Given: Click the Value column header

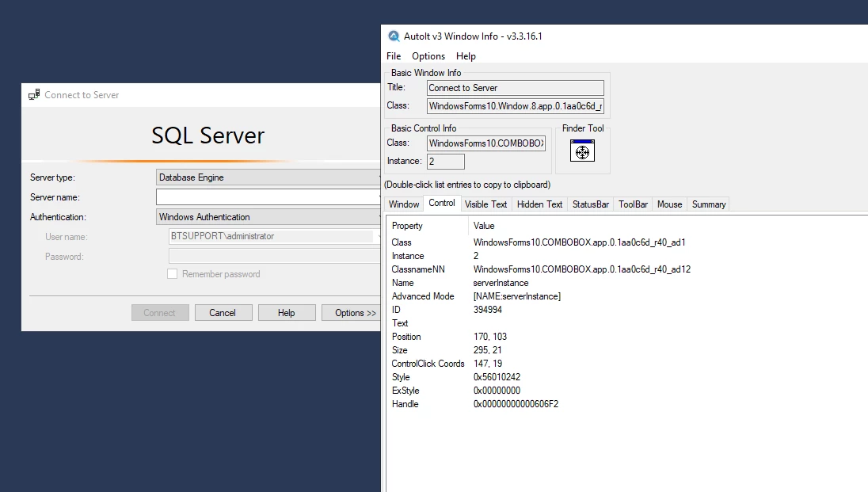Looking at the screenshot, I should [484, 226].
